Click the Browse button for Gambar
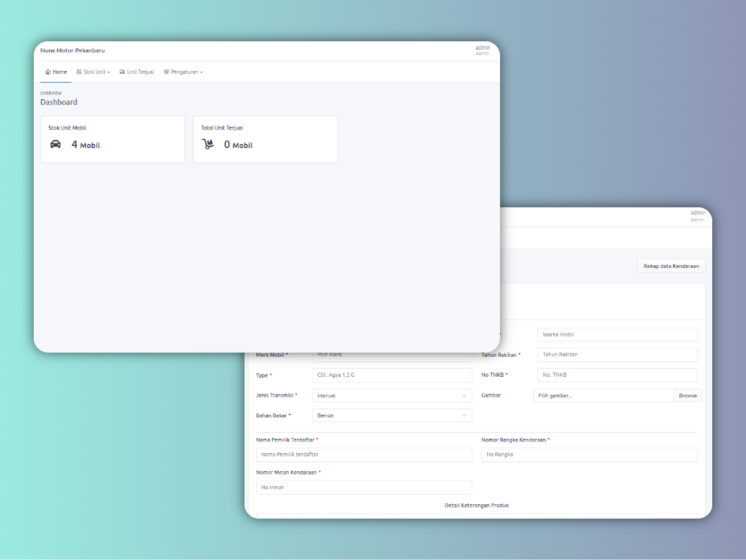This screenshot has width=746, height=560. (687, 395)
